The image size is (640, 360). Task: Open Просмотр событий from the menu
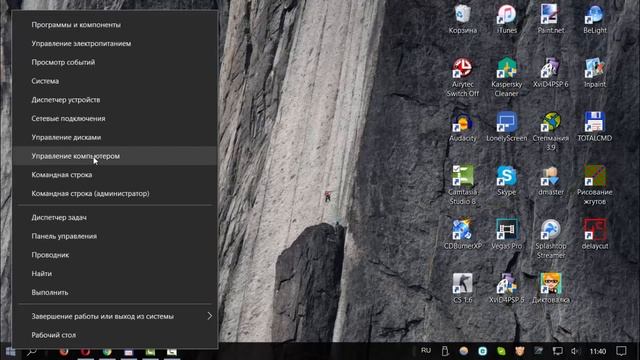coord(115,62)
